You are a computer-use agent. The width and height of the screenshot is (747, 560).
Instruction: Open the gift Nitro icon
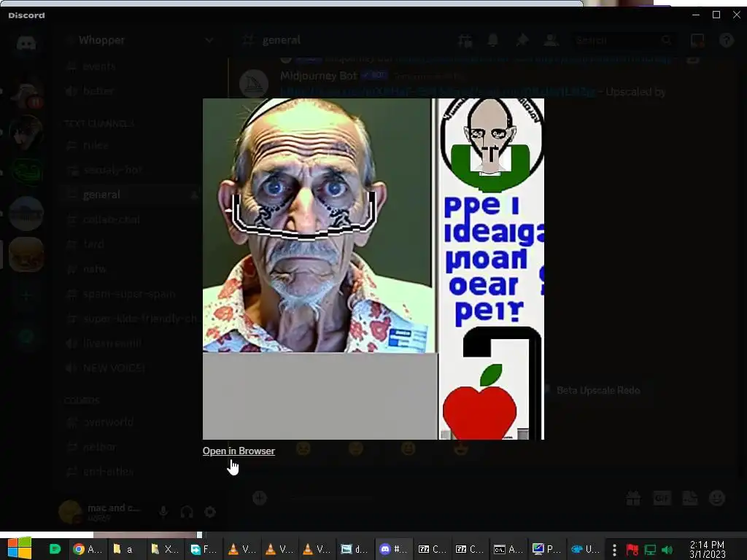(633, 498)
